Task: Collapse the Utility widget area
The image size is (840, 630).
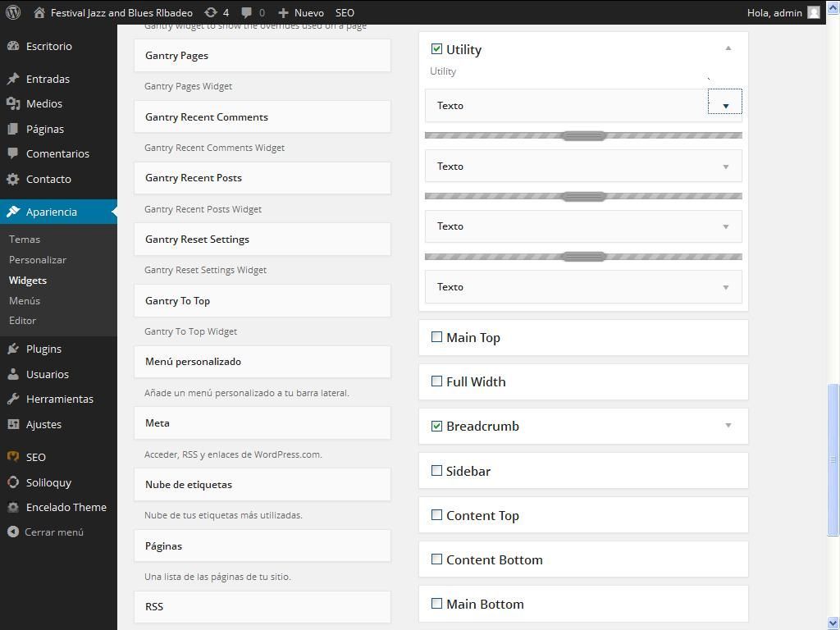Action: (728, 48)
